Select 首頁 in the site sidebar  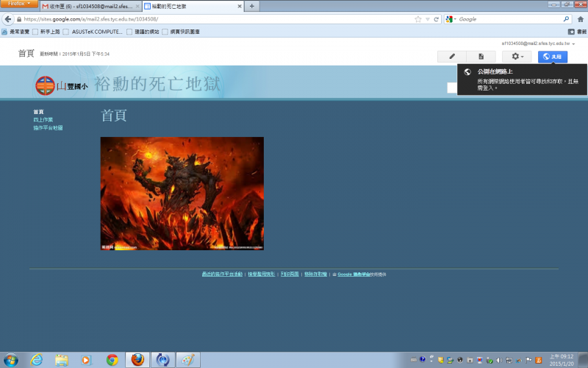[x=38, y=112]
